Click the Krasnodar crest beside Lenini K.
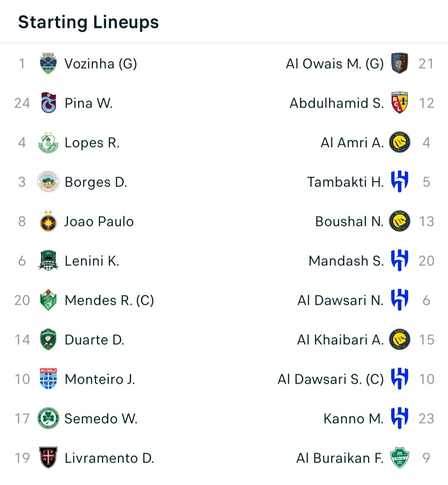 48,260
